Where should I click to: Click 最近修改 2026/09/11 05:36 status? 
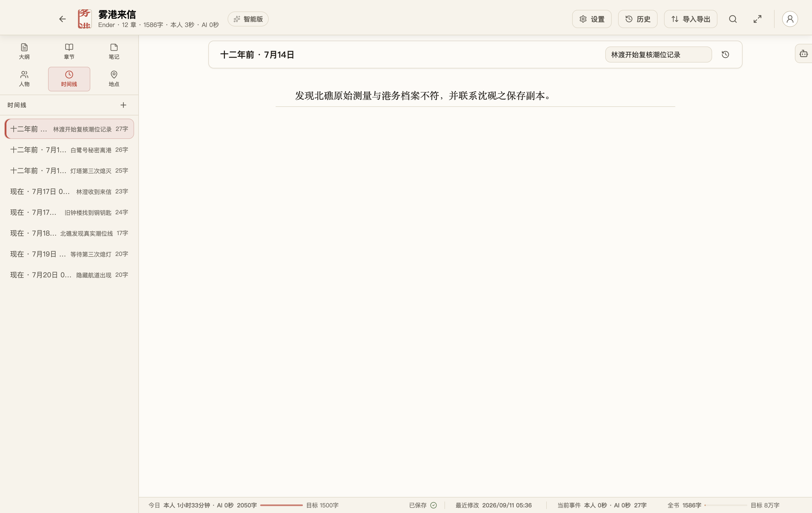[x=493, y=505]
